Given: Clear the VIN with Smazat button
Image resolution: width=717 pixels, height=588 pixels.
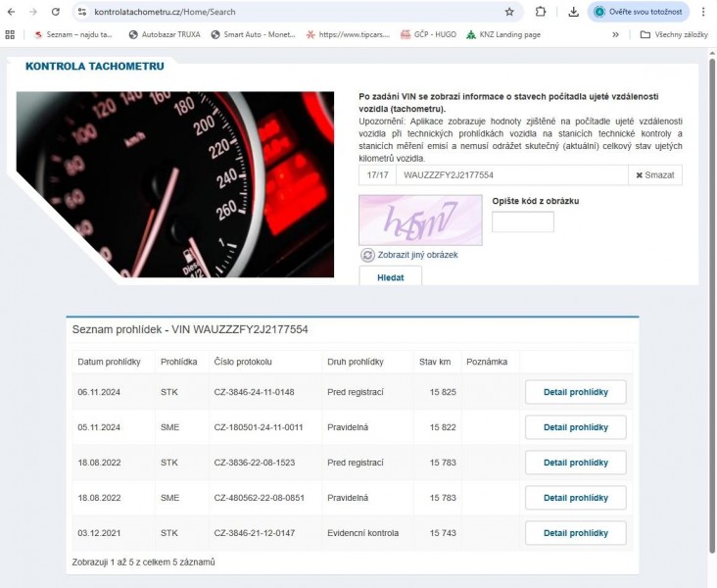Looking at the screenshot, I should 654,174.
